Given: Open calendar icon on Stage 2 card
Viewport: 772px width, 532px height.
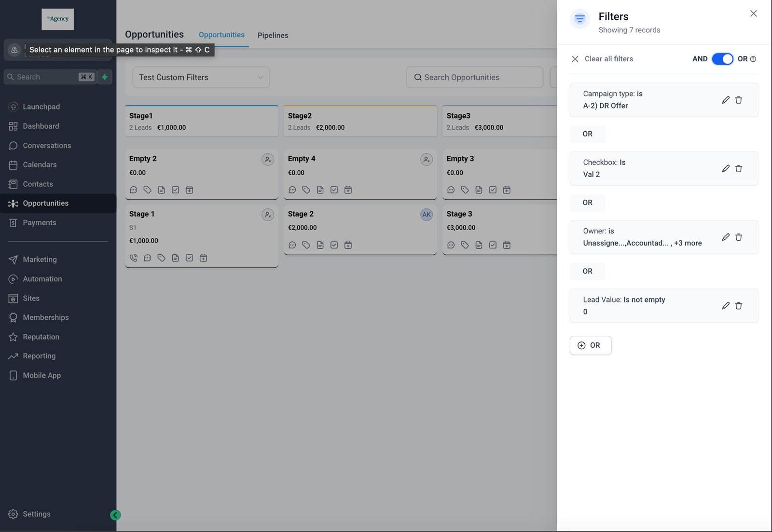Looking at the screenshot, I should point(348,245).
